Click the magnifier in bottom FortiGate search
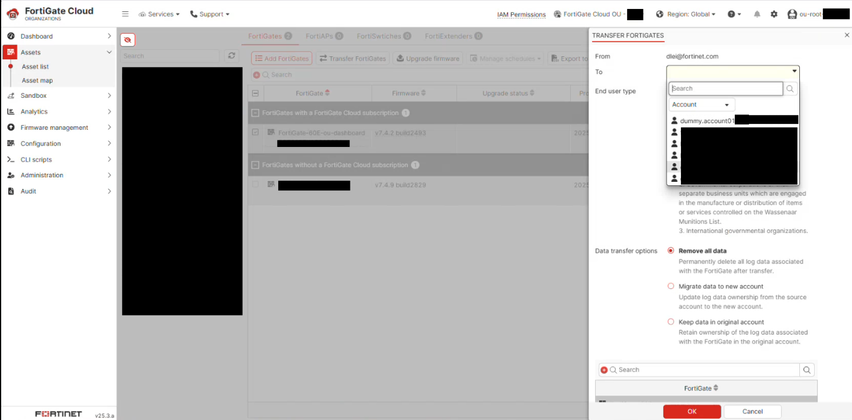Viewport: 852px width, 420px height. coord(807,370)
